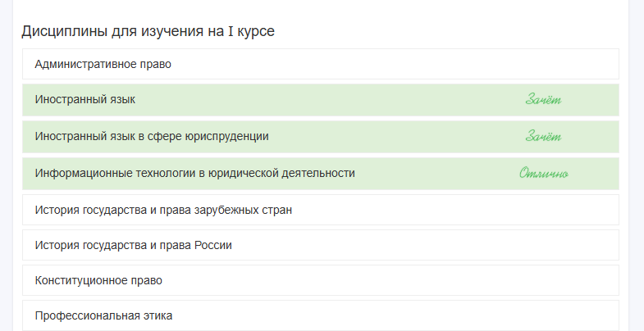The image size is (644, 331).
Task: Open История государства и права зарубежных стран
Action: (320, 210)
